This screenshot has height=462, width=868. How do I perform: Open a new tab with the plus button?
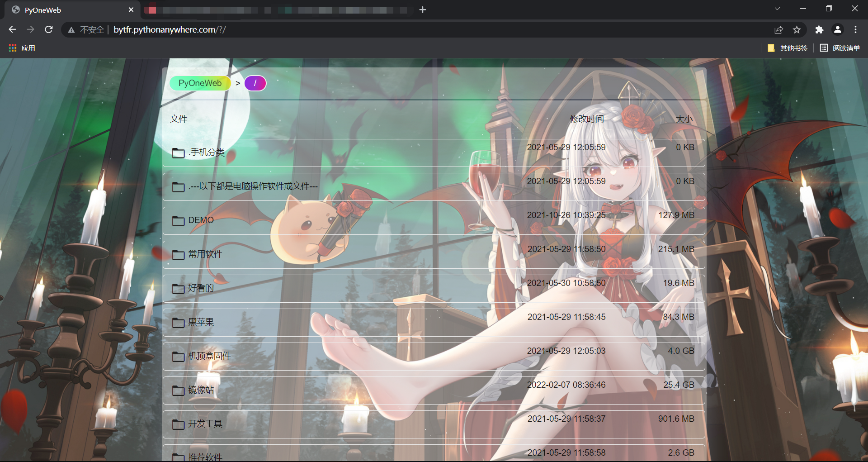[x=423, y=10]
